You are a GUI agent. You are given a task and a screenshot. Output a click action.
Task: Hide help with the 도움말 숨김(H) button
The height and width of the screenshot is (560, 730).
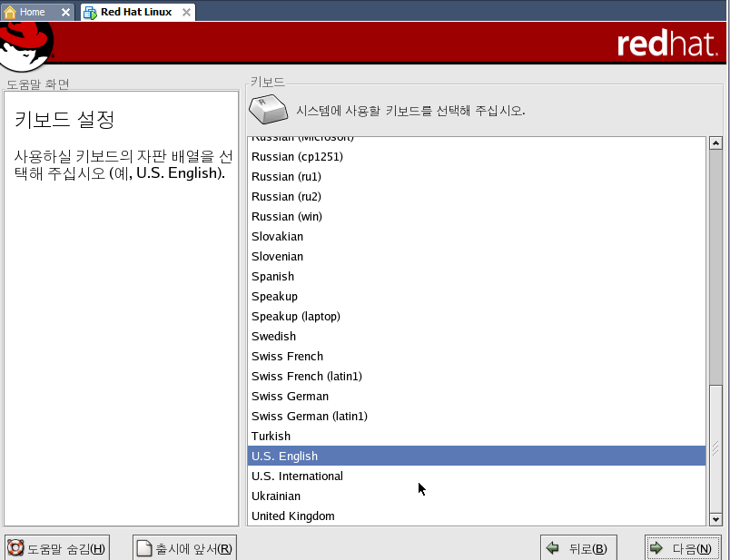[x=57, y=548]
